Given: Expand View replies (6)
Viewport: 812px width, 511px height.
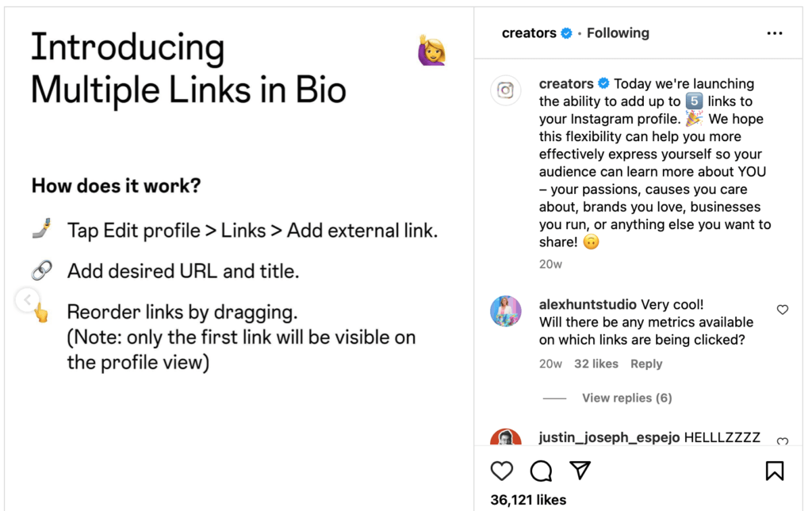Looking at the screenshot, I should [x=626, y=398].
